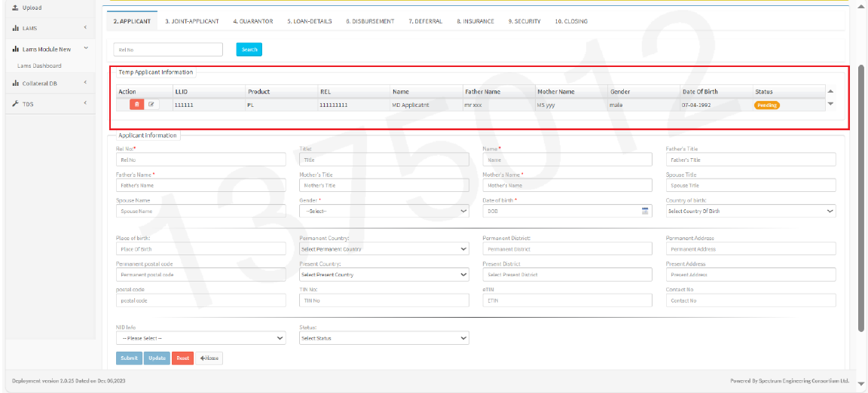Expand the Permanent Country dropdown
The width and height of the screenshot is (868, 393).
(x=385, y=248)
